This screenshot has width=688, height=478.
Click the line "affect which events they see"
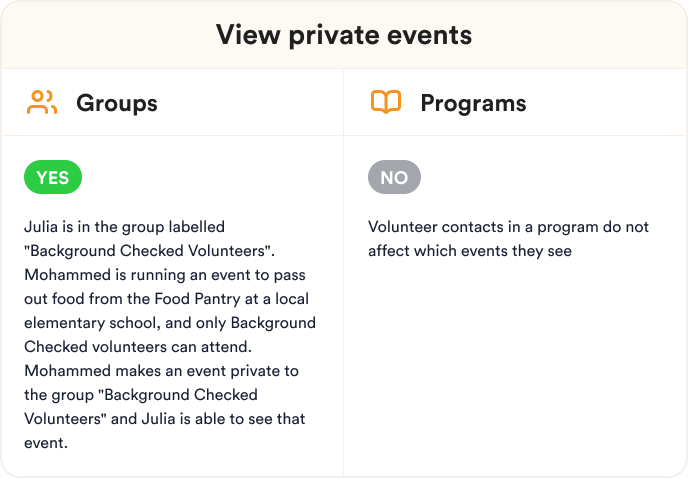[470, 251]
